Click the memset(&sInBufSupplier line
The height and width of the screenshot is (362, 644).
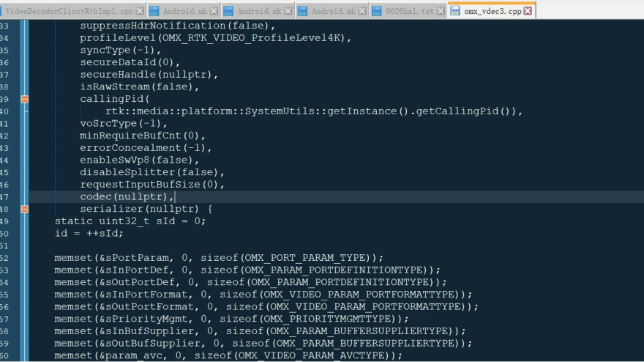[x=260, y=331]
